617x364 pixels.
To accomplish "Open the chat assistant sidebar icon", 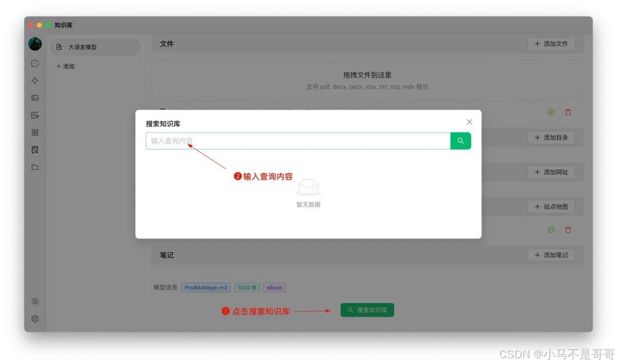I will tap(35, 63).
